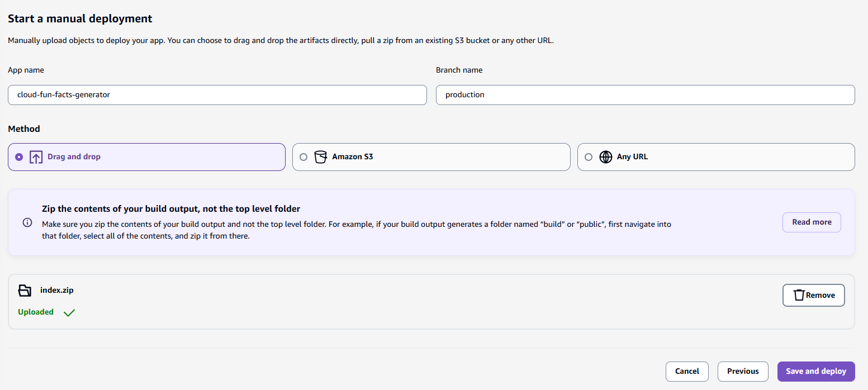Click the Branch name input field

point(645,95)
